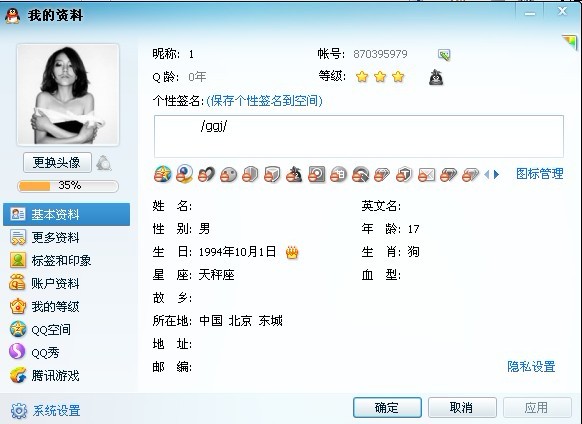
Task: Click the black penguin icon beside level stars
Action: 436,77
